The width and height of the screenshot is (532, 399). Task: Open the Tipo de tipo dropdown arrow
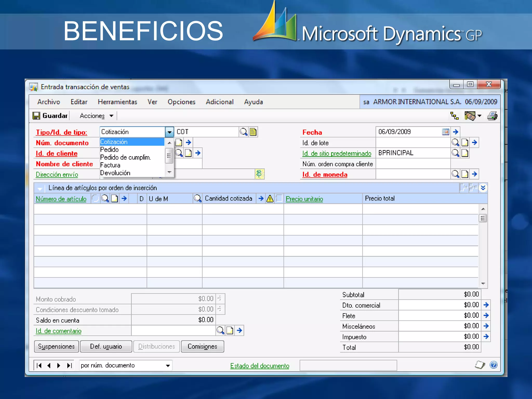[169, 132]
